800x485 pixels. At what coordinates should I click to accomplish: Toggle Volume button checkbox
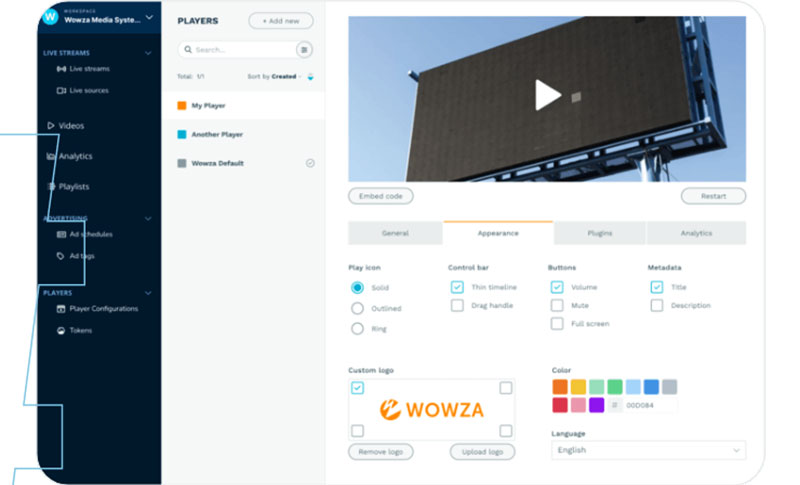[x=557, y=287]
